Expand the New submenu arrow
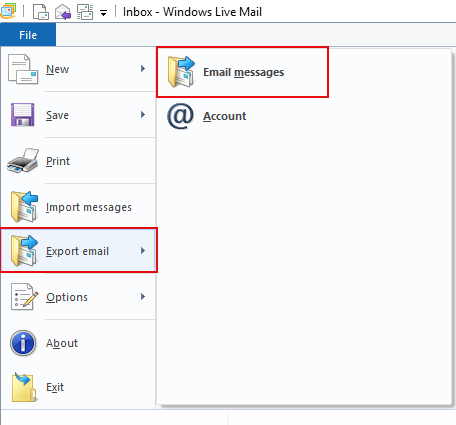456x425 pixels. [x=143, y=69]
